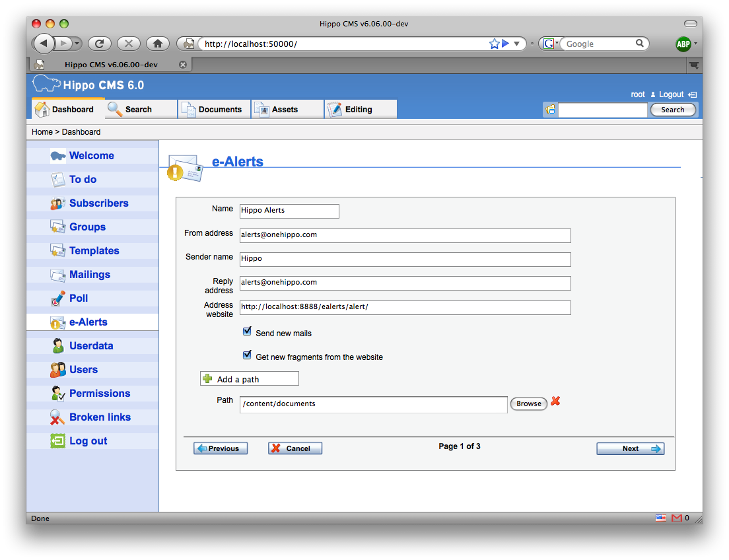
Task: Click the browser home icon
Action: pos(157,44)
